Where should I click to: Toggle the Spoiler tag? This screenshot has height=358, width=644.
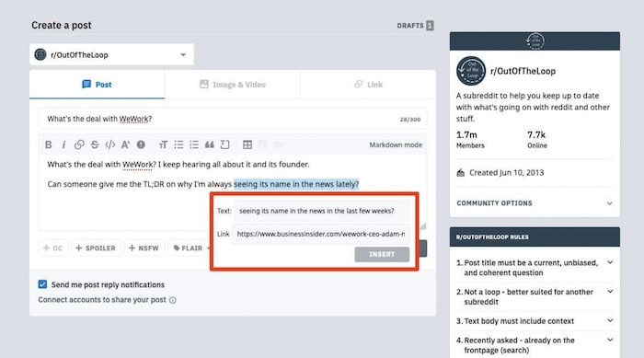[96, 248]
